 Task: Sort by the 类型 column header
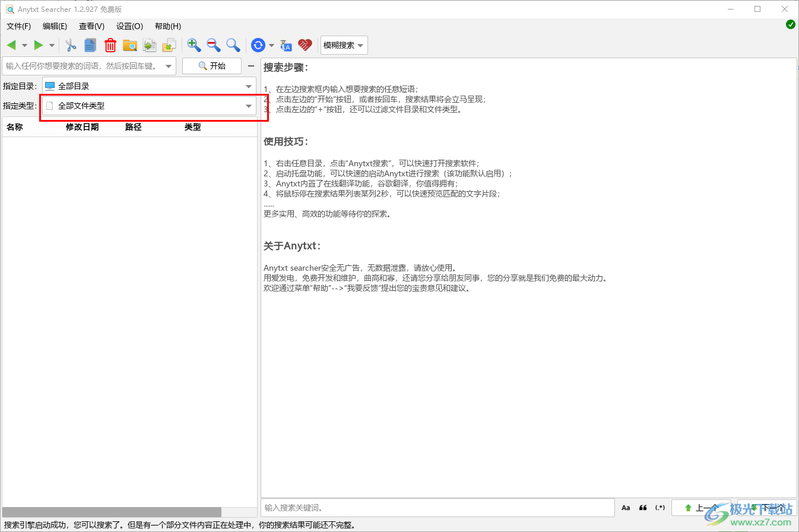coord(193,127)
